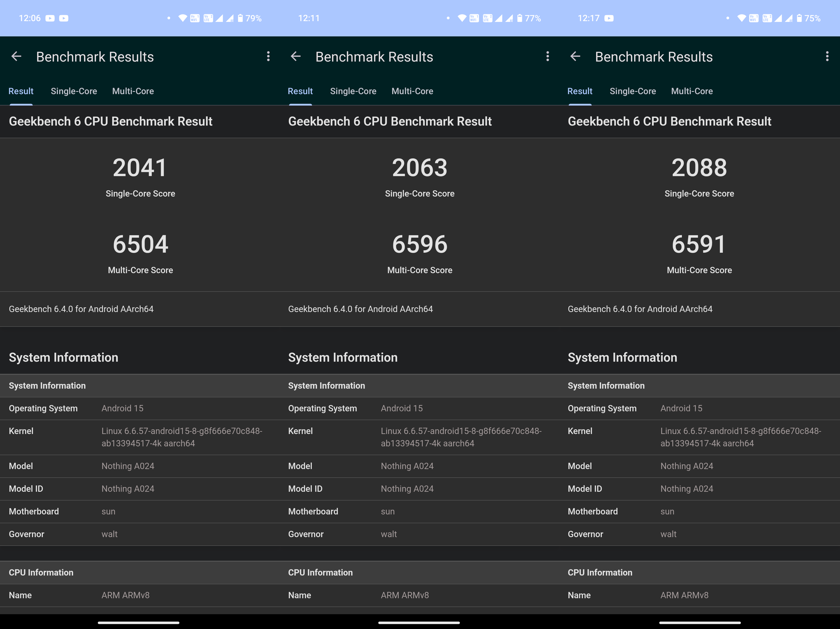This screenshot has width=840, height=629.
Task: Tap the 6504 Multi-Core Score
Action: (x=140, y=244)
